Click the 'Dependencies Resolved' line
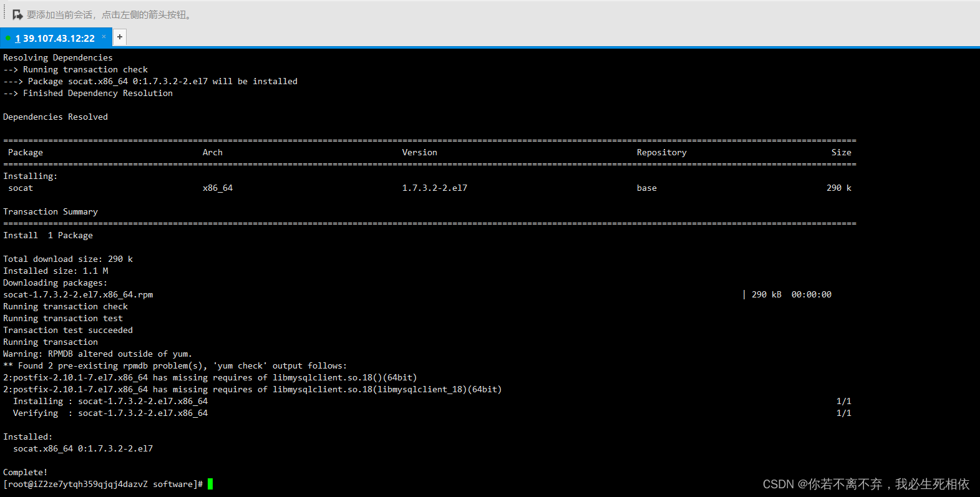Viewport: 980px width, 497px height. tap(56, 117)
